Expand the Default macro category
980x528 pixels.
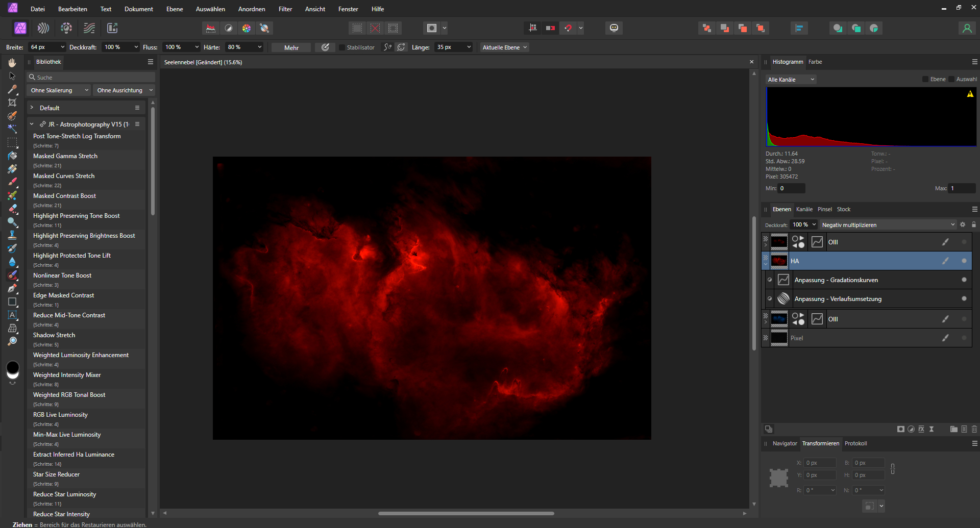(32, 108)
